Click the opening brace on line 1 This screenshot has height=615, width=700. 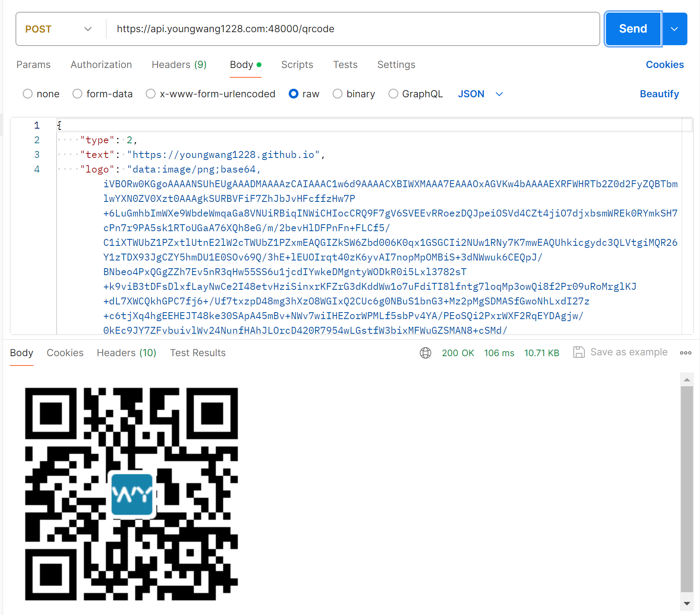pos(59,125)
